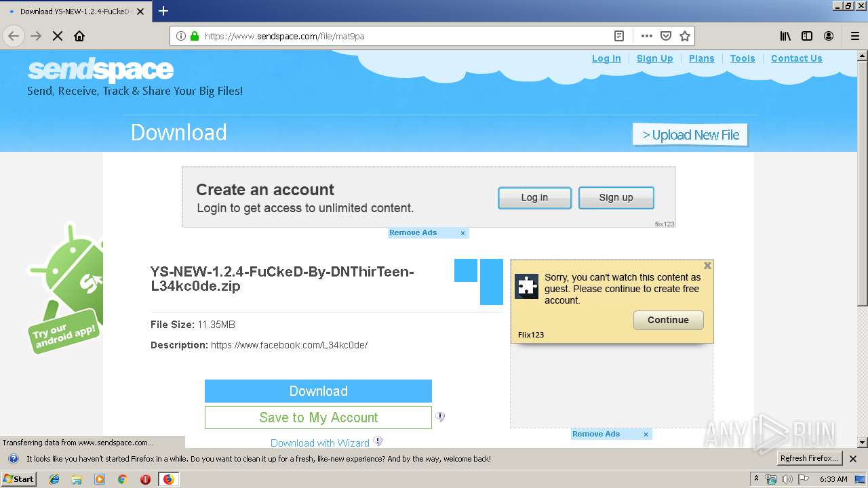
Task: Click the taskbar clock 6:33 AM
Action: point(833,479)
